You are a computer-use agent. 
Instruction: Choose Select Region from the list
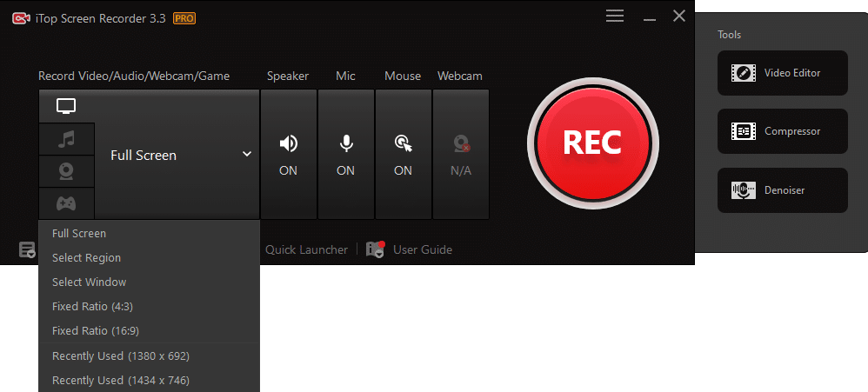pyautogui.click(x=86, y=258)
